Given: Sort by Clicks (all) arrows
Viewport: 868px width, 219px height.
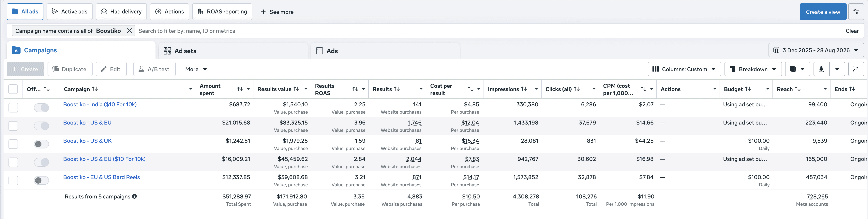Looking at the screenshot, I should 576,89.
